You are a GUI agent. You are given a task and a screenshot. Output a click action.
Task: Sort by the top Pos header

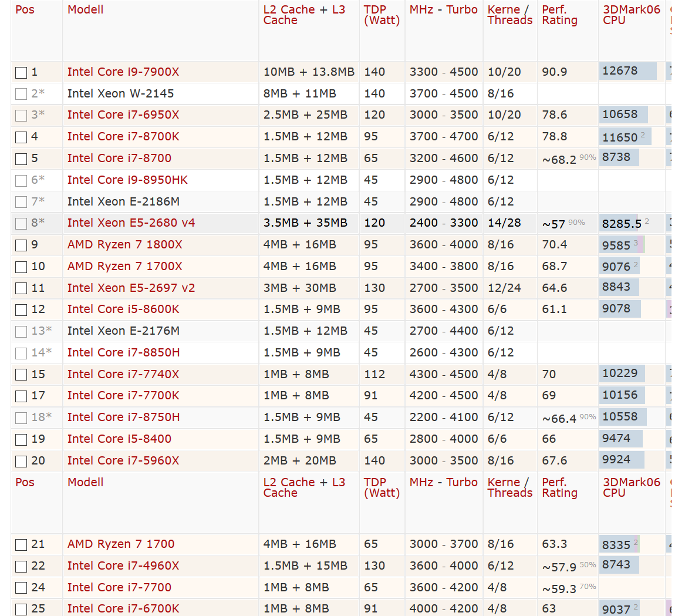(x=25, y=9)
